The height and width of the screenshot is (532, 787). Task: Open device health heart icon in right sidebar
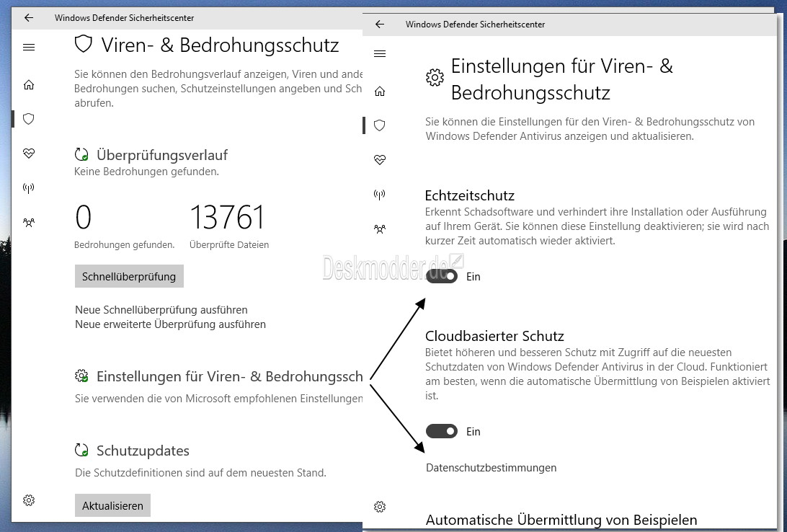pos(379,159)
